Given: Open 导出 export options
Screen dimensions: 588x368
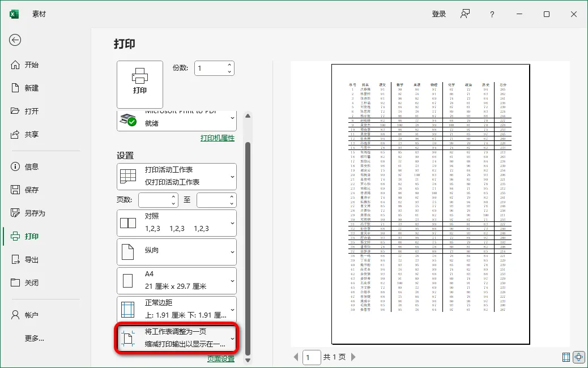Looking at the screenshot, I should [25, 260].
